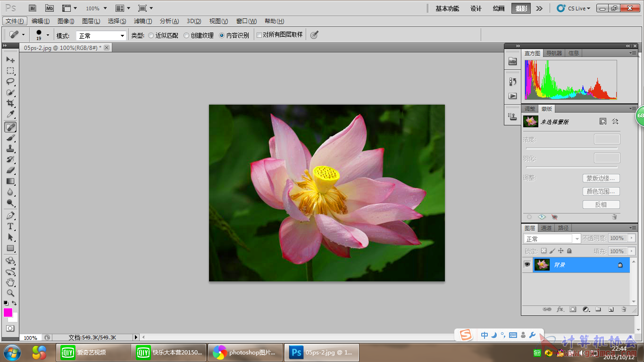Select the Dodge tool
644x362 pixels.
[x=10, y=203]
